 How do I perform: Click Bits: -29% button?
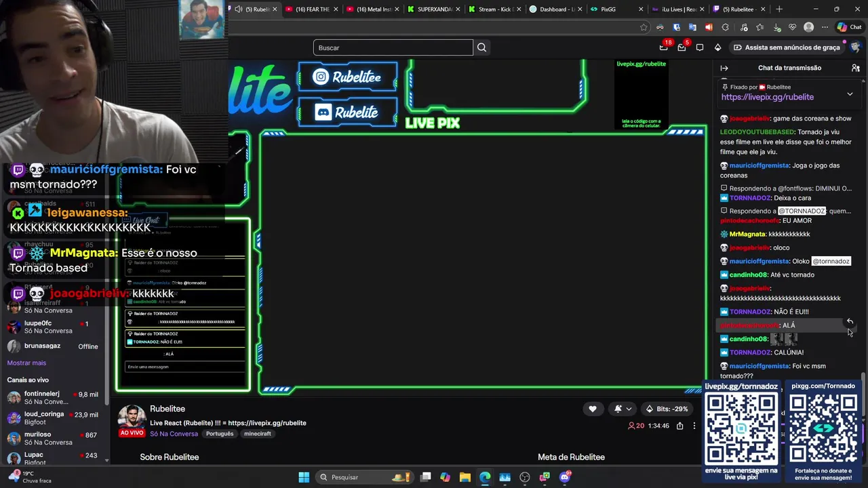(667, 409)
